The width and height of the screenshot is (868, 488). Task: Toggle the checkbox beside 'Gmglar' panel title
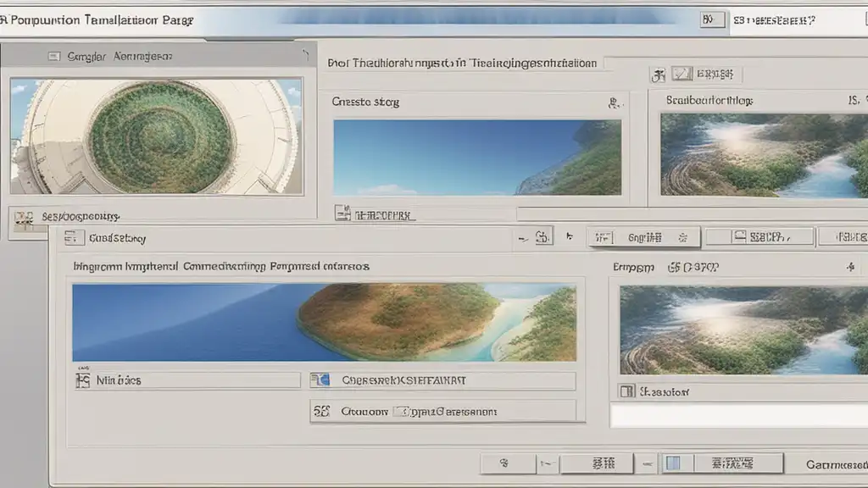tap(54, 57)
